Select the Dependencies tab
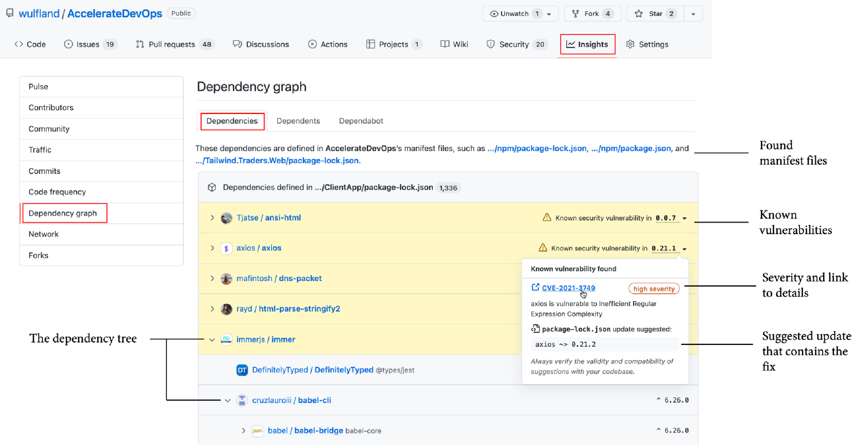 click(x=232, y=121)
